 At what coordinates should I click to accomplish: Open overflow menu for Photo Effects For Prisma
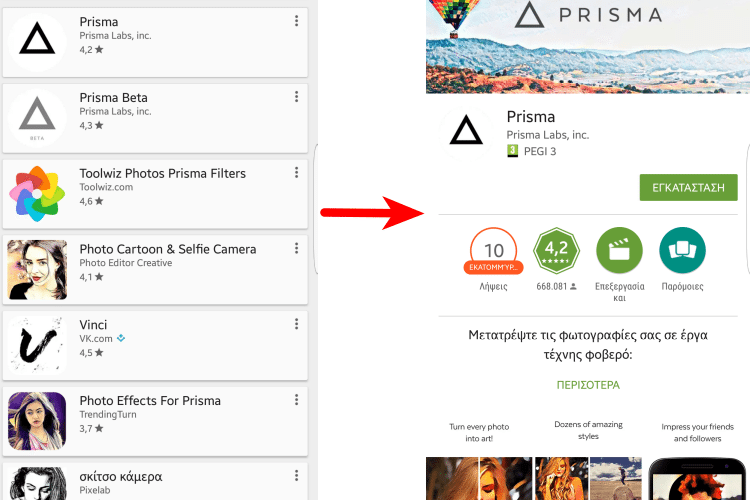pos(297,400)
